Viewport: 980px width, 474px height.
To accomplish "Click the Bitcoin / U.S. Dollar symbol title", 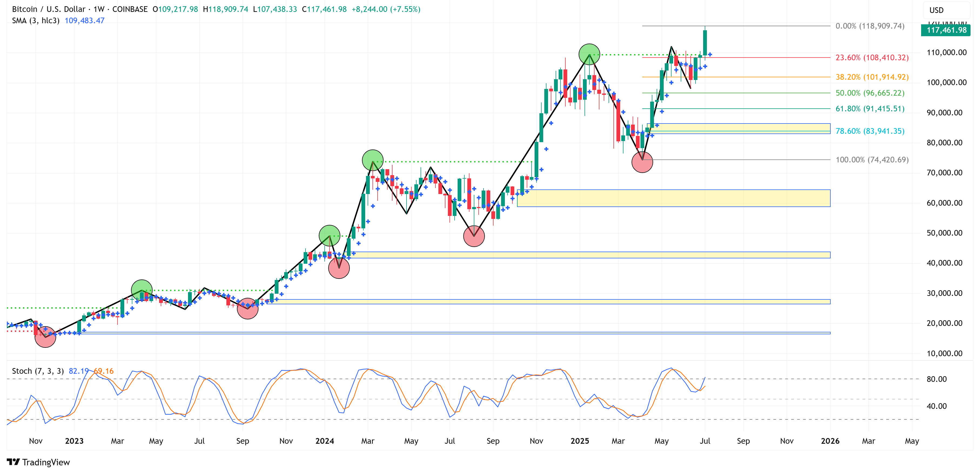I will coord(49,9).
